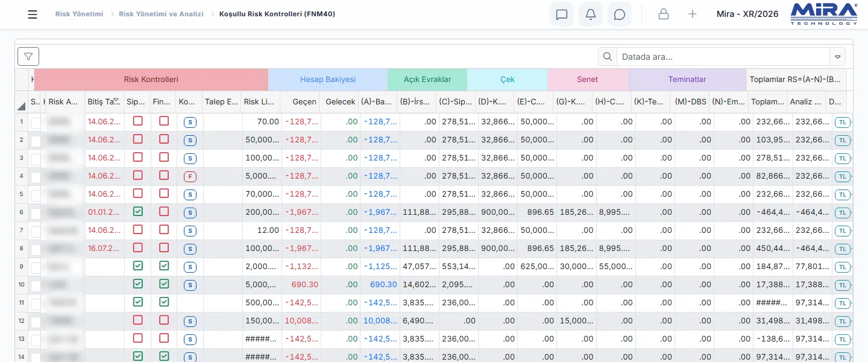Open the notifications bell
This screenshot has width=868, height=362.
point(591,14)
